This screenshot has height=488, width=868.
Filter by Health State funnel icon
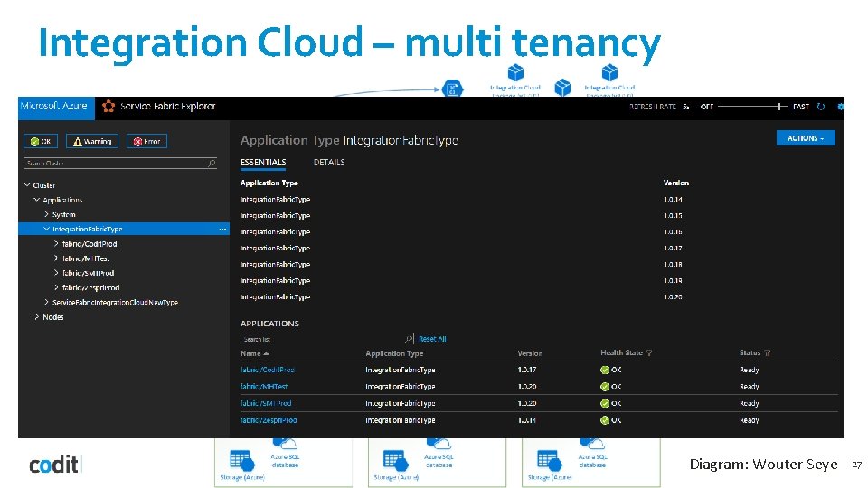(649, 353)
